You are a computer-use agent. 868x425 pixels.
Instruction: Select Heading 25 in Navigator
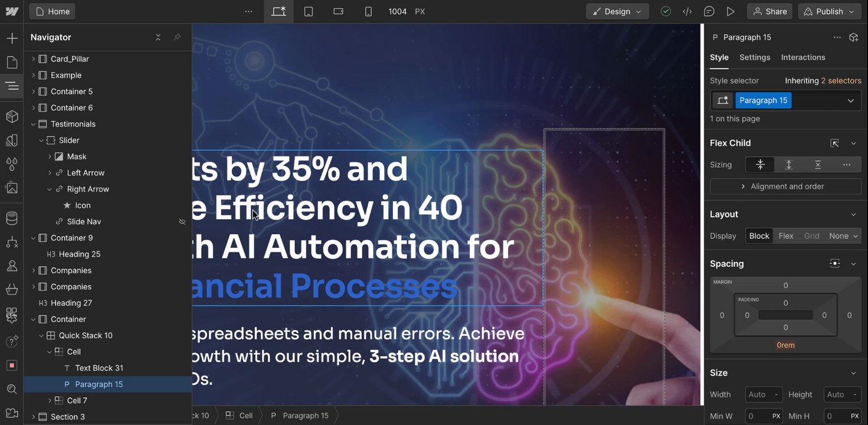(79, 254)
